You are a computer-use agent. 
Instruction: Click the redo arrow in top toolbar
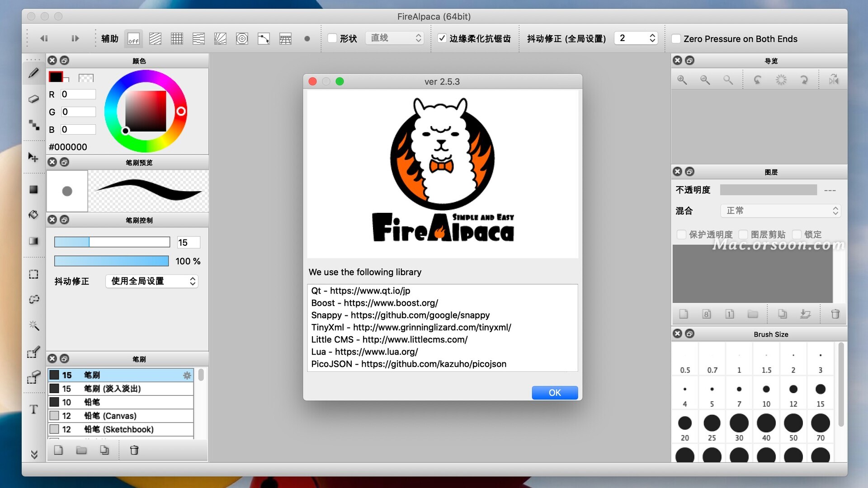coord(75,38)
